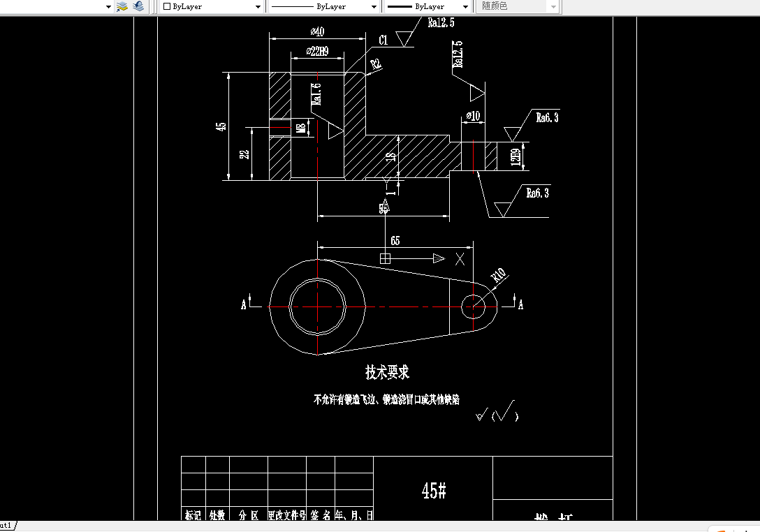This screenshot has width=760, height=532.
Task: Select the R2 fillet radius label
Action: click(x=376, y=64)
